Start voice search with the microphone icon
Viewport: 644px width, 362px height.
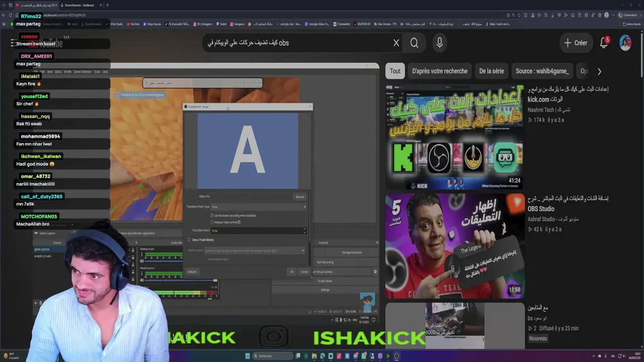pos(440,43)
